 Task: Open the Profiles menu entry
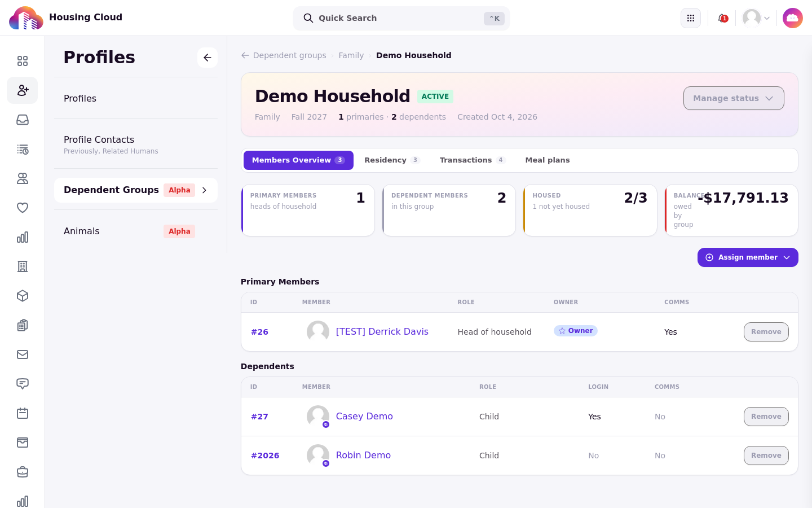(x=136, y=99)
